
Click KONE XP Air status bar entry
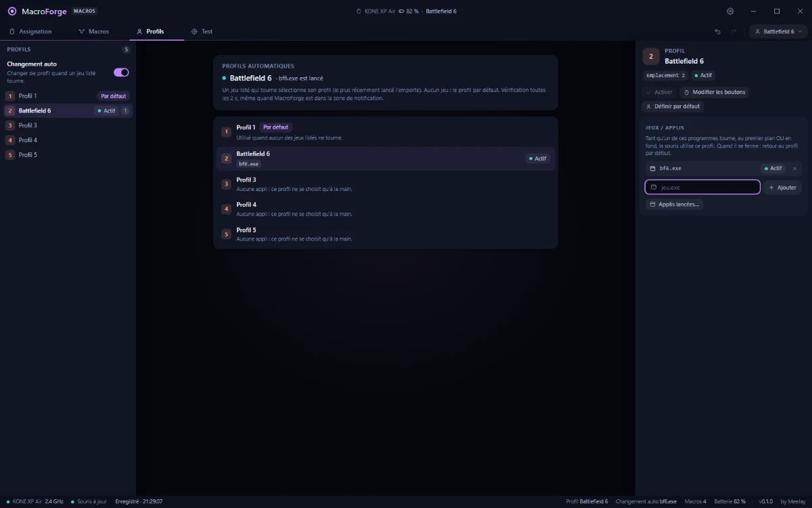(35, 501)
